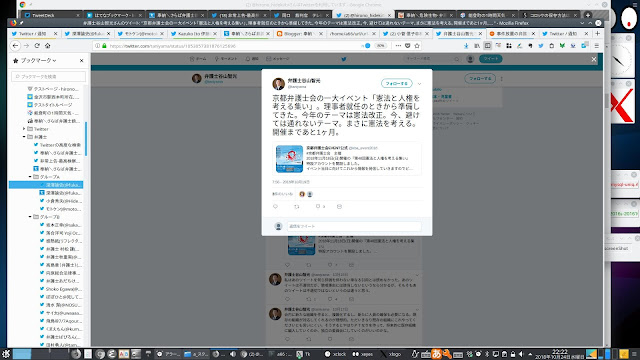Click the four-squares grid extension icon
Viewport: 640px width, 360px height.
pyautogui.click(x=509, y=46)
